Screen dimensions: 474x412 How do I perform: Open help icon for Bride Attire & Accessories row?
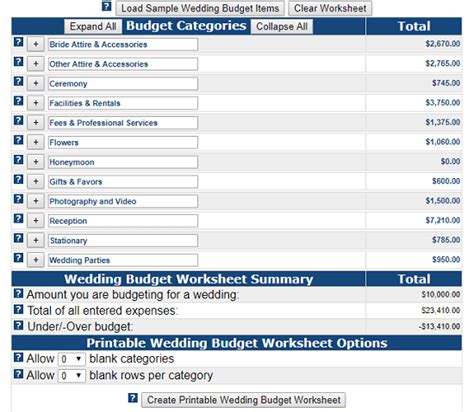[x=19, y=42]
